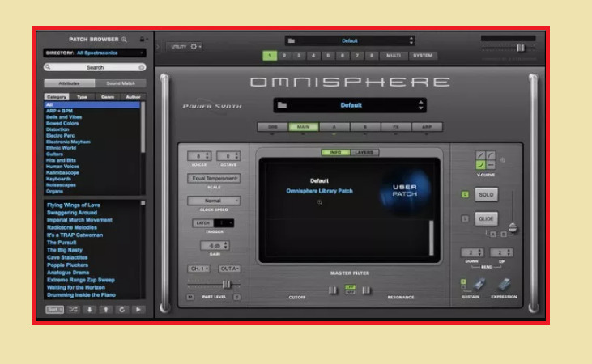Click the Bend Up stepper

(x=501, y=252)
